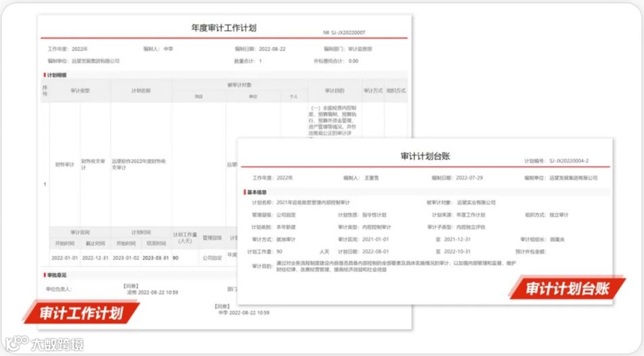
Task: Click the 财务审计 cell
Action: pyautogui.click(x=65, y=165)
